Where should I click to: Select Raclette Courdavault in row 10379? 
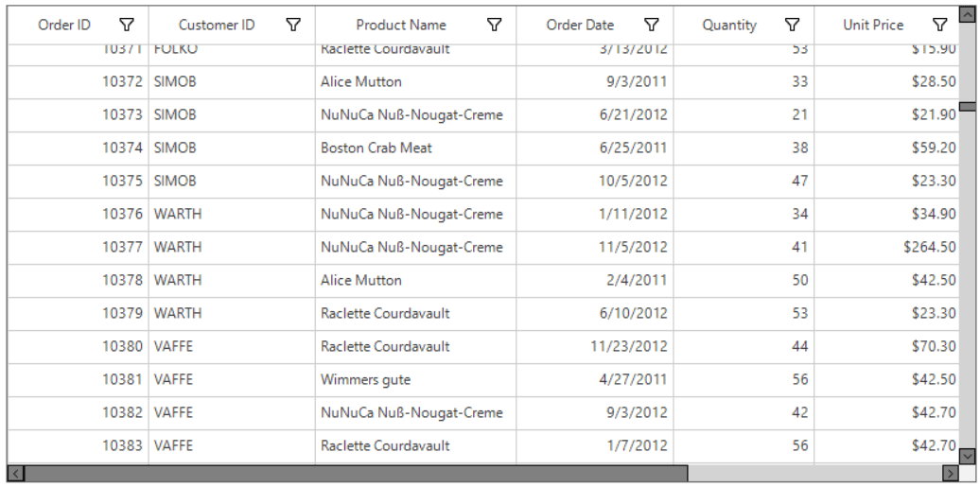pos(415,314)
